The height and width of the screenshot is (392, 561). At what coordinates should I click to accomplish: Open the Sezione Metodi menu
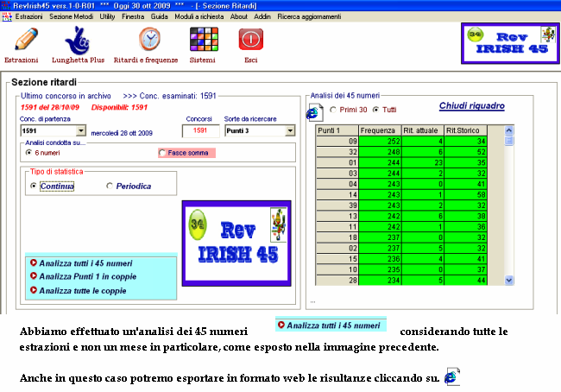[71, 16]
